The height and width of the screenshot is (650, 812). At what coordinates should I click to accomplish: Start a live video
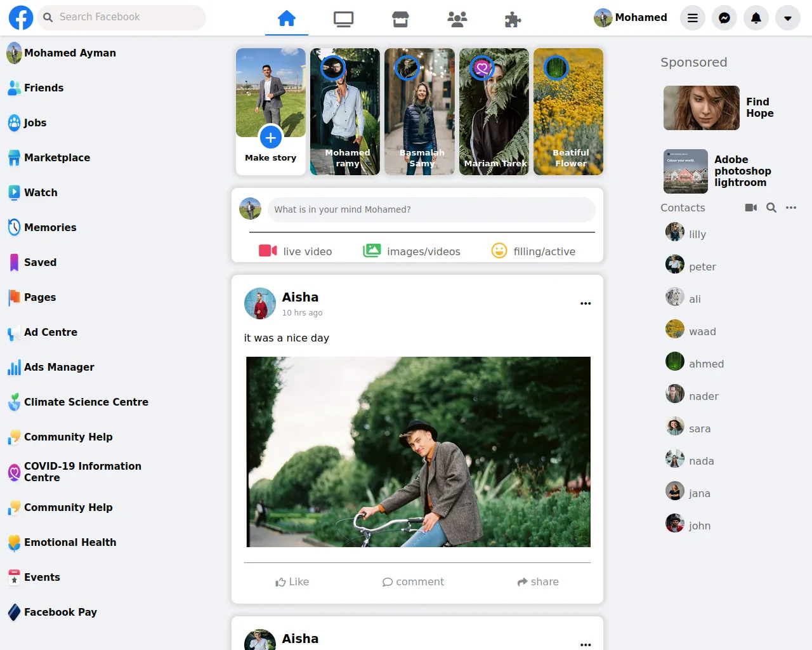tap(296, 251)
